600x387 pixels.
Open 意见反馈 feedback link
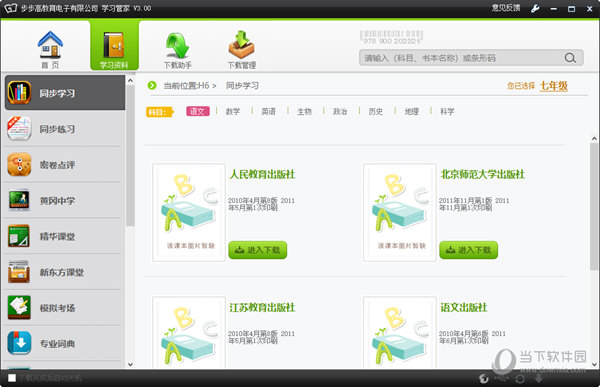tap(506, 8)
